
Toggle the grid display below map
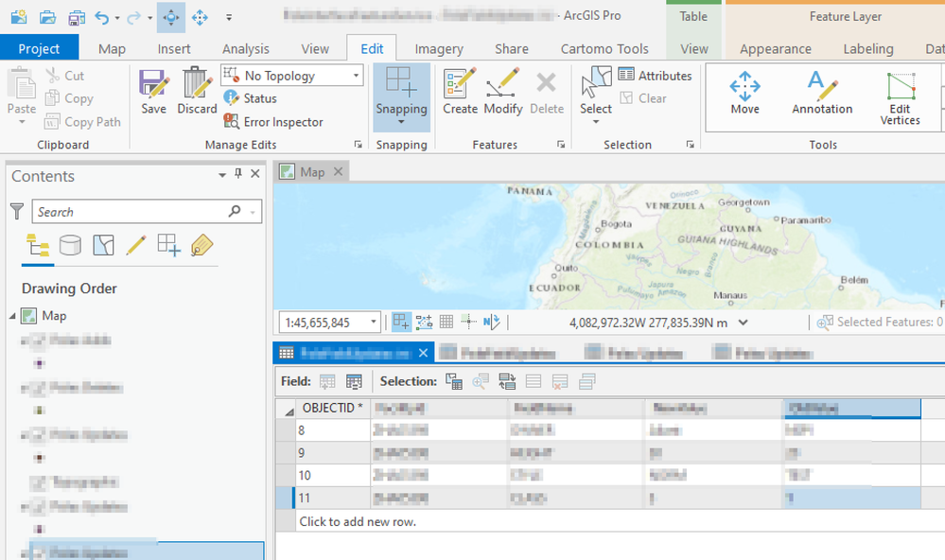(x=446, y=323)
